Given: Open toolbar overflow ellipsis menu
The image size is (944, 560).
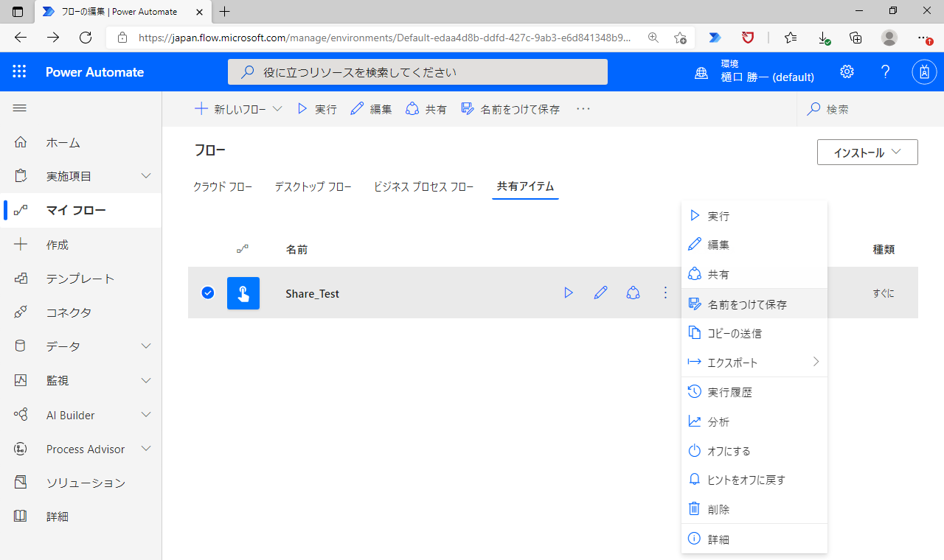Looking at the screenshot, I should 583,109.
